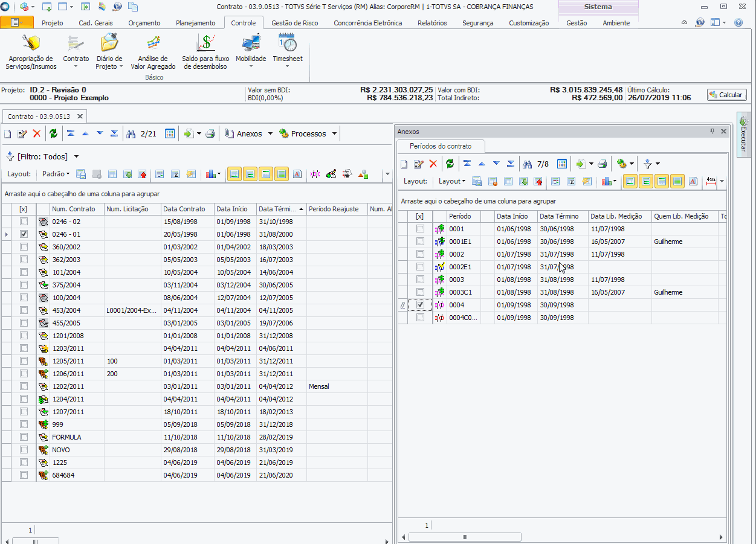Open the Anexos dropdown in Contrato toolbar
756x544 pixels.
270,134
